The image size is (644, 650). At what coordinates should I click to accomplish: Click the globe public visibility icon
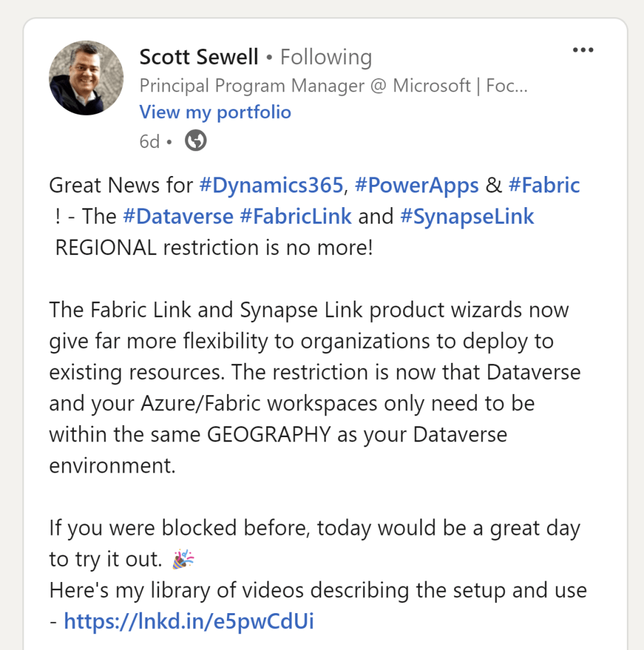click(x=195, y=140)
